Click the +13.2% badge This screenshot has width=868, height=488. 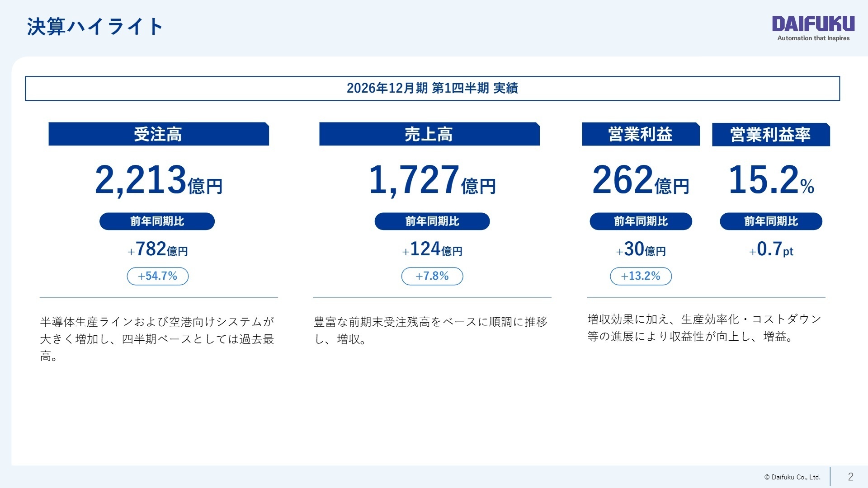pos(641,276)
